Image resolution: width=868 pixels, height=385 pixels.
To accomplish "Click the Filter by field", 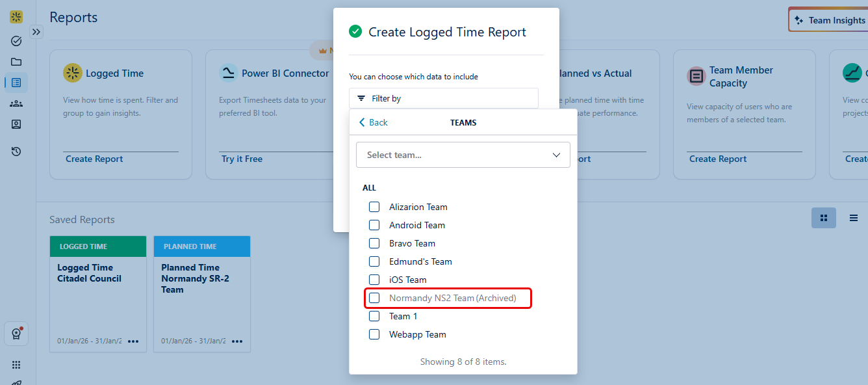I will click(444, 98).
